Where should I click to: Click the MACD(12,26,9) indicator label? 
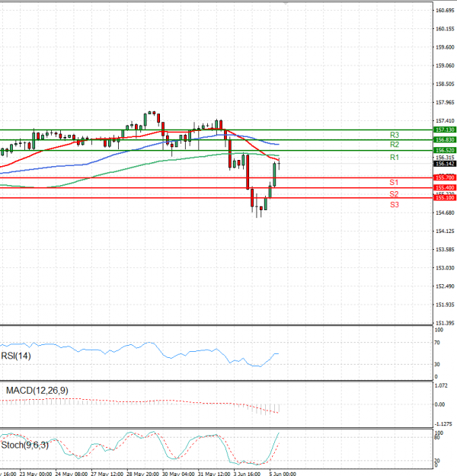coord(37,391)
